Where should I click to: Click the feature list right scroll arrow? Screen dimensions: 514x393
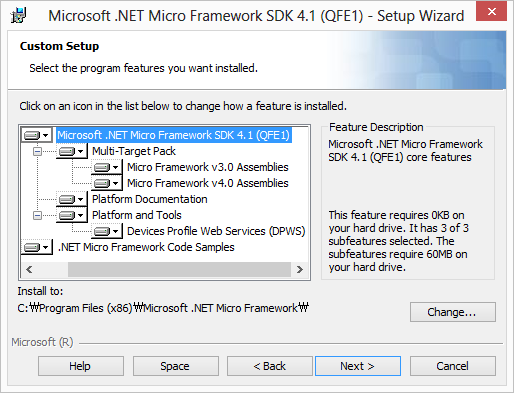300,269
